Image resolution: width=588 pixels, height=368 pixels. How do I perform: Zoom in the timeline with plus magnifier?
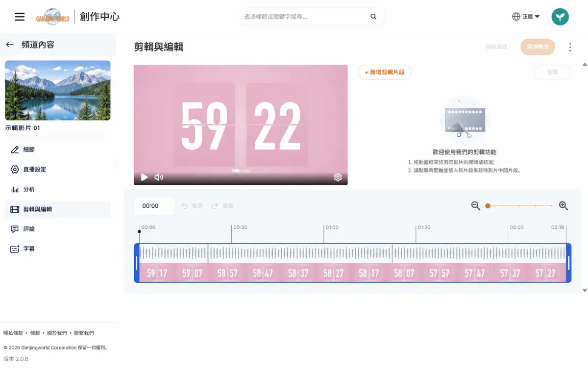[x=563, y=206]
